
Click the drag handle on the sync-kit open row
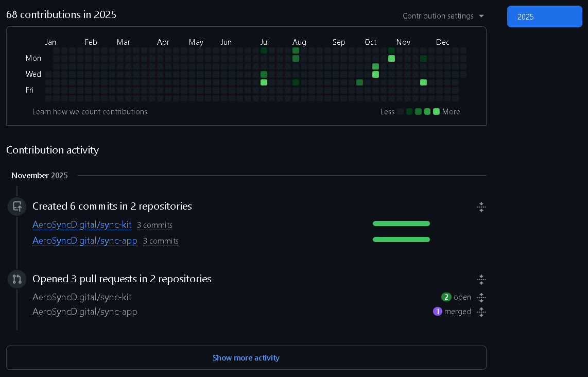pos(481,297)
